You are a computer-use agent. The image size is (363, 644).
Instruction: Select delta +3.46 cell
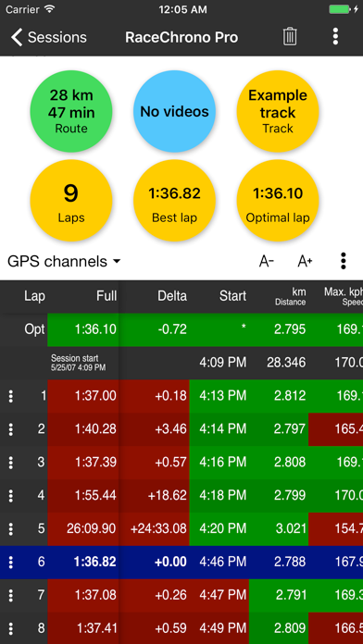click(x=154, y=429)
